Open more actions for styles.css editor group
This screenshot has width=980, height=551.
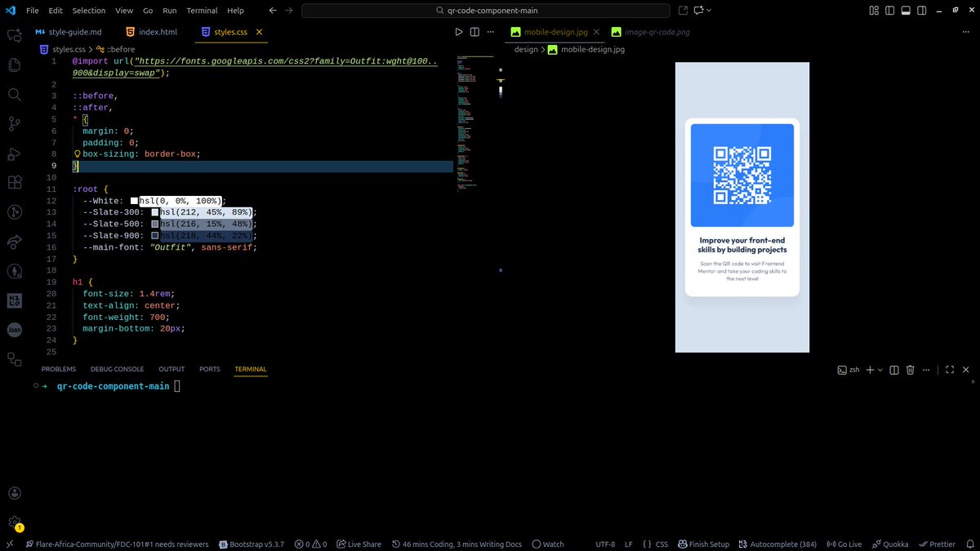click(x=490, y=32)
